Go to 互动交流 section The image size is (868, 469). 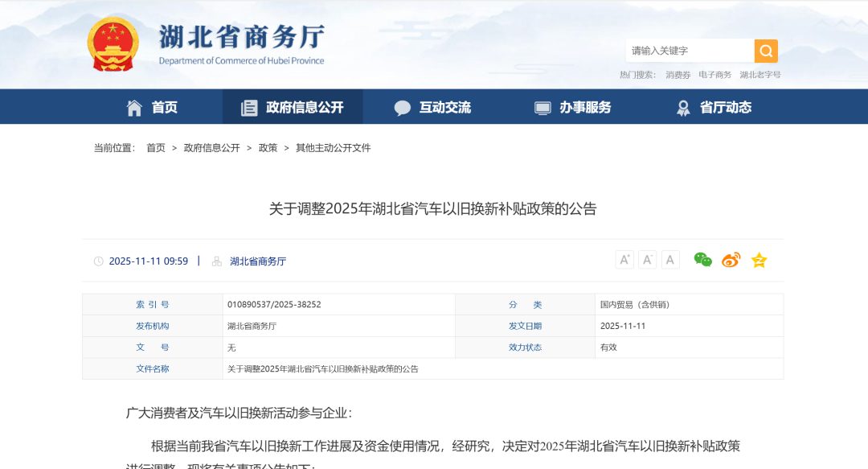[x=432, y=107]
